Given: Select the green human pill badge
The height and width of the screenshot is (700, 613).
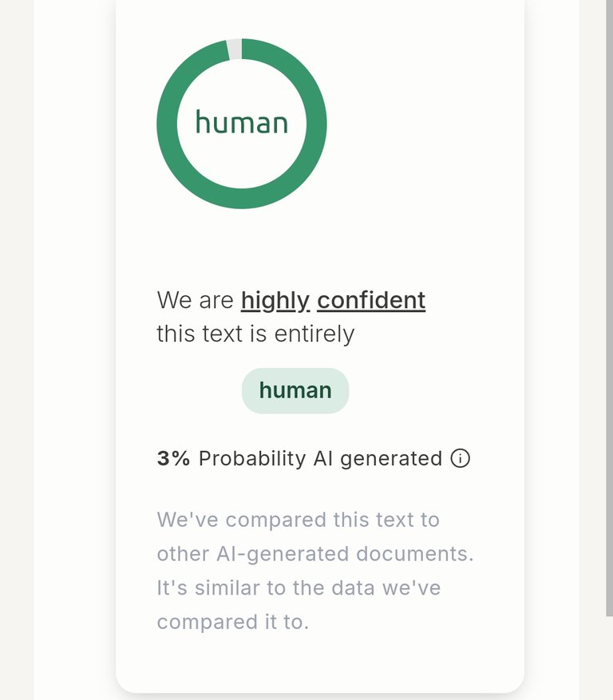Looking at the screenshot, I should 295,390.
